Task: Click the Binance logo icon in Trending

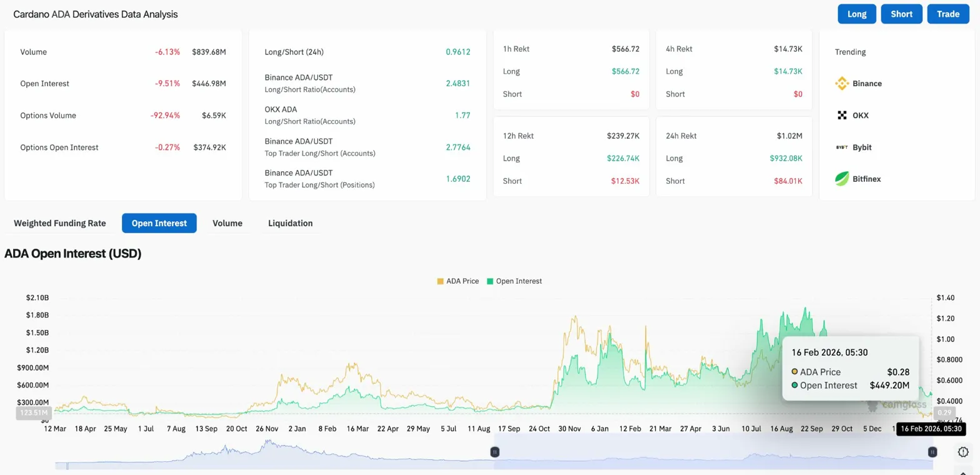Action: pos(842,84)
